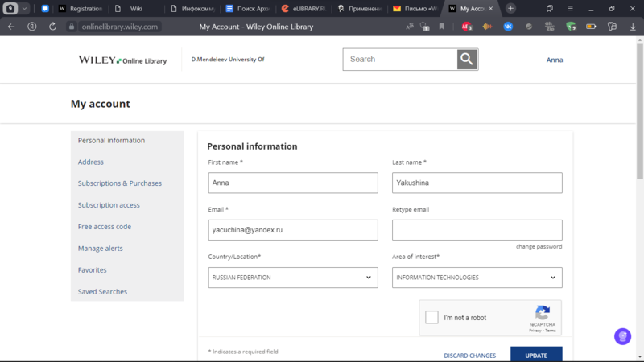Check the I'm not a robot box
The width and height of the screenshot is (644, 362).
tap(432, 318)
